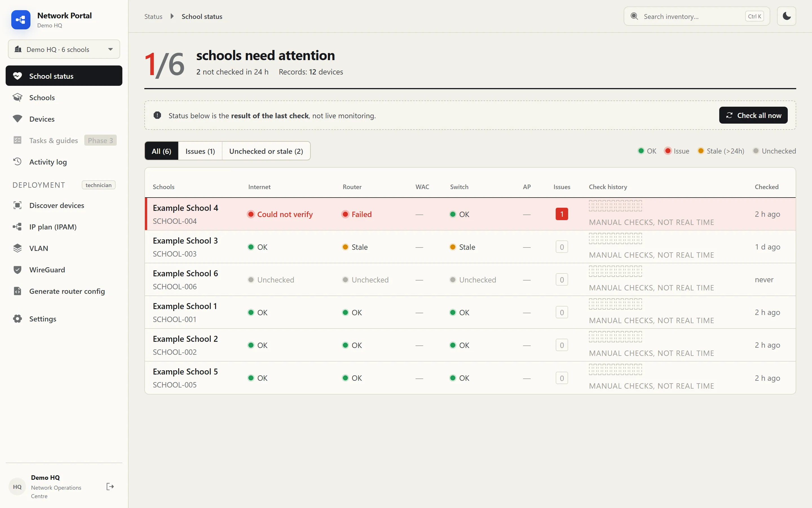
Task: Click the Tasks & guides checklist icon
Action: click(x=17, y=140)
